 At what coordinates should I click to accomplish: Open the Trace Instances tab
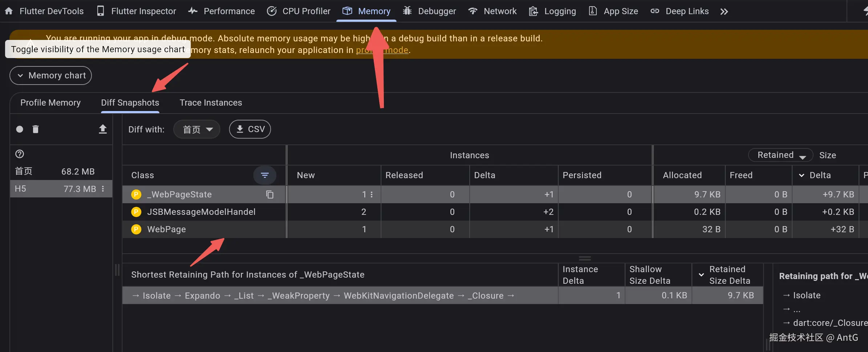pyautogui.click(x=211, y=103)
